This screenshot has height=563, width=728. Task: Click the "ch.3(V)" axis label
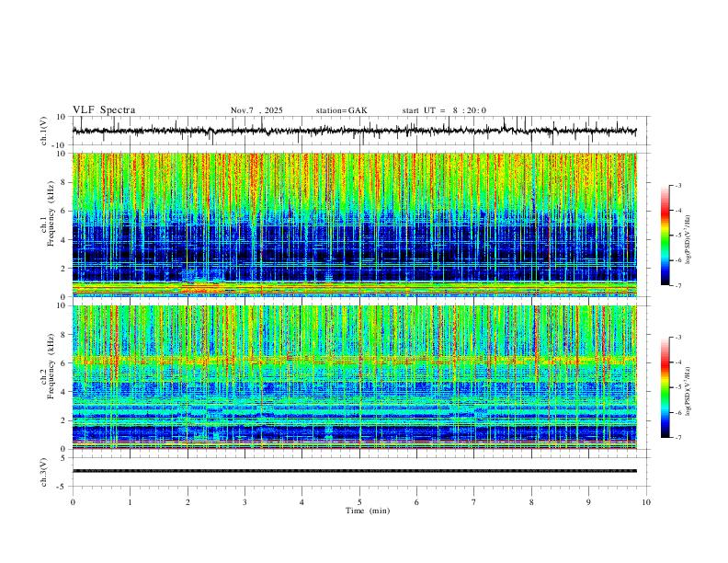(x=44, y=472)
